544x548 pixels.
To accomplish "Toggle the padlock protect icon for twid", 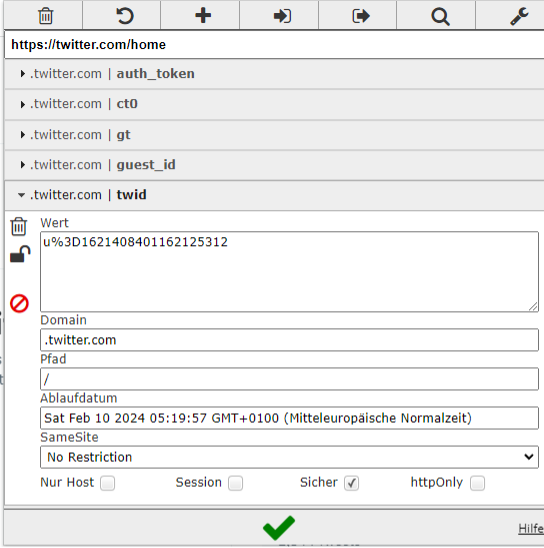I will [20, 254].
